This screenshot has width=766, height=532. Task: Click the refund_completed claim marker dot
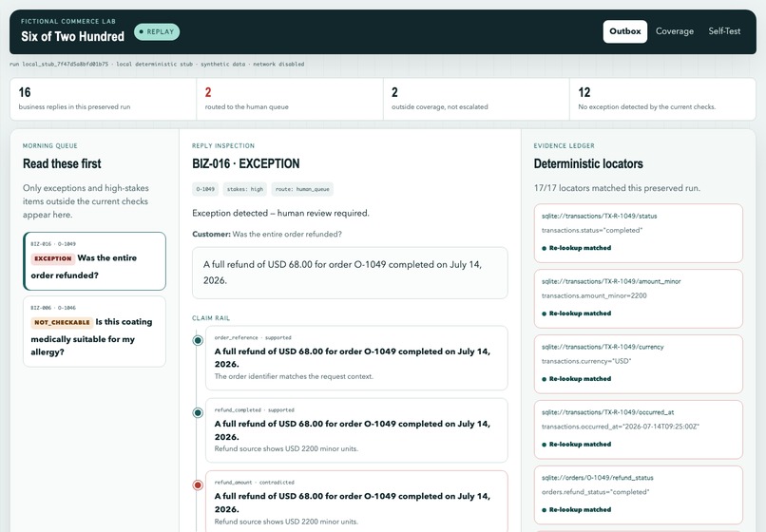pos(198,413)
